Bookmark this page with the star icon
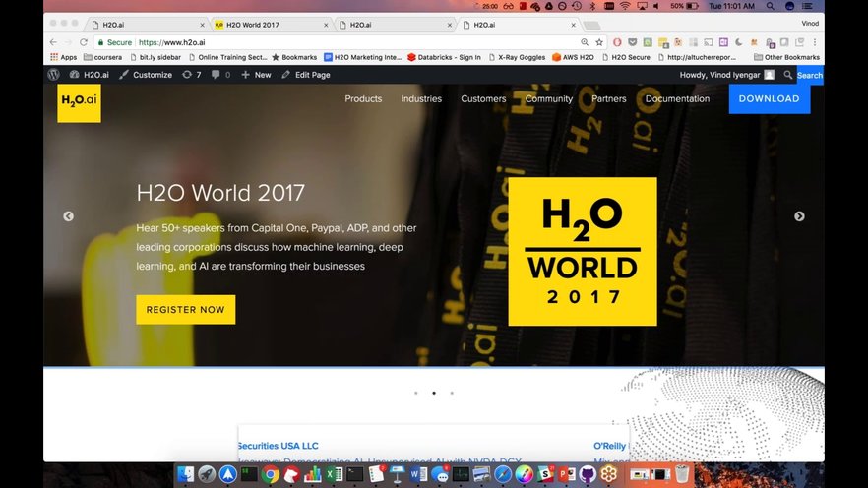This screenshot has height=488, width=868. pos(599,42)
